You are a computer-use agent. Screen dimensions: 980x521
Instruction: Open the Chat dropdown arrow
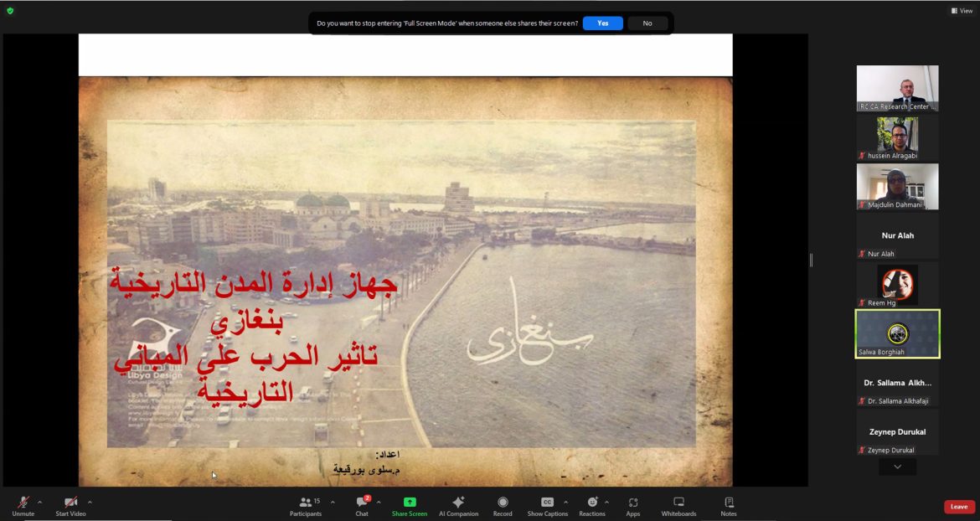point(378,501)
